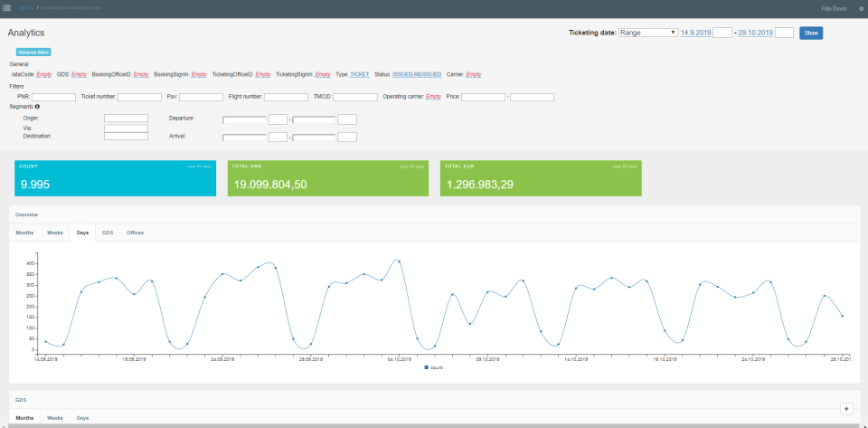Focus the Origin input field
Screen dimensions: 868x428
pyautogui.click(x=127, y=118)
